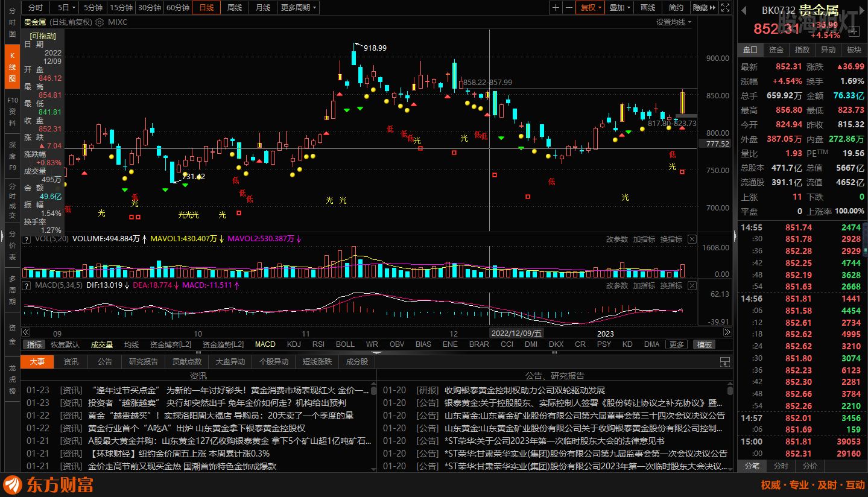The width and height of the screenshot is (868, 497).
Task: Switch to 资金 tab in quote panel
Action: [x=776, y=50]
